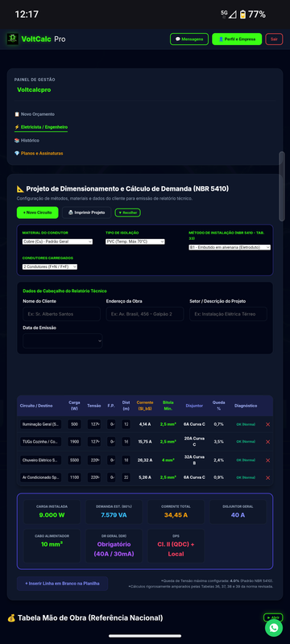Add a circuit with + Novo Circuito
290x644 pixels.
click(x=37, y=213)
